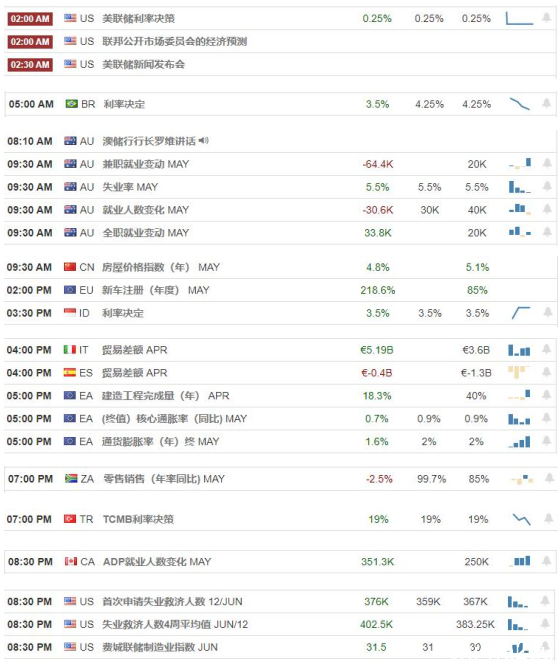558x663 pixels.
Task: Click alert bell for 就业人数变化 MAY
Action: tap(547, 208)
